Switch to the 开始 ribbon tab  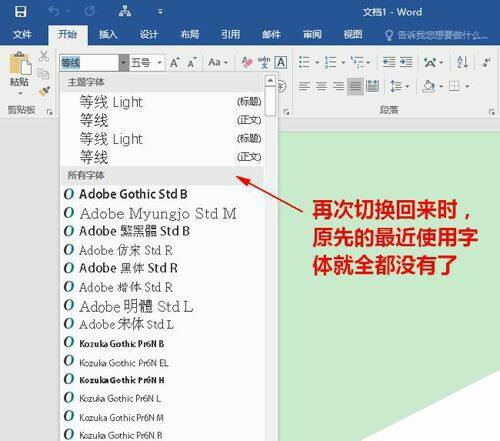pyautogui.click(x=68, y=34)
